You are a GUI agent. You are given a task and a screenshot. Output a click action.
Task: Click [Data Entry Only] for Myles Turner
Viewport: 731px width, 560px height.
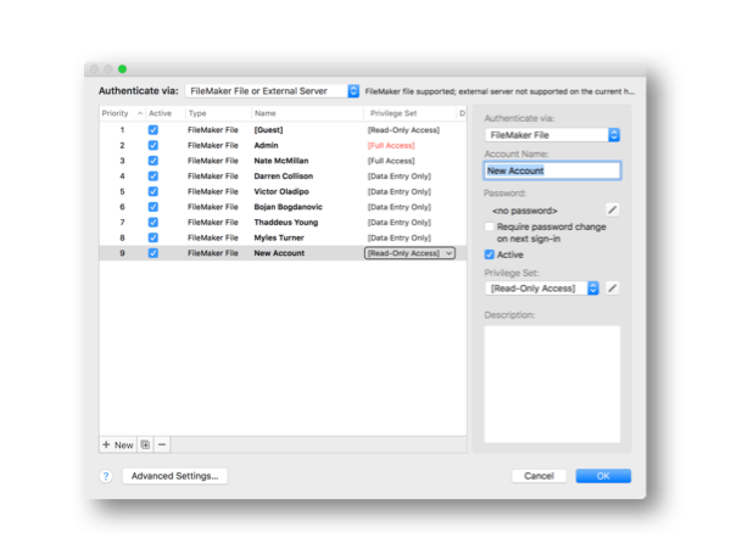[x=399, y=238]
